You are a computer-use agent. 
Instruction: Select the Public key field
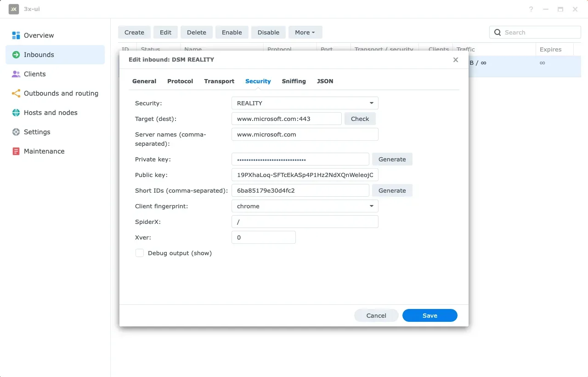tap(305, 175)
